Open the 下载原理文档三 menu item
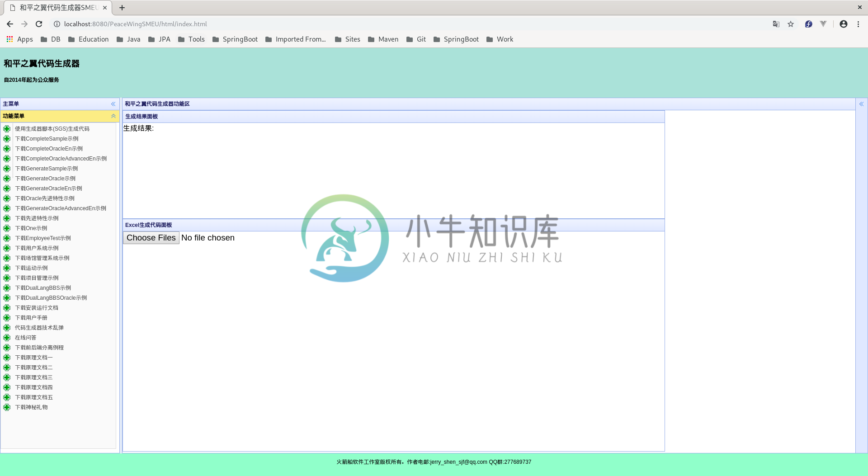Image resolution: width=868 pixels, height=476 pixels. tap(34, 377)
